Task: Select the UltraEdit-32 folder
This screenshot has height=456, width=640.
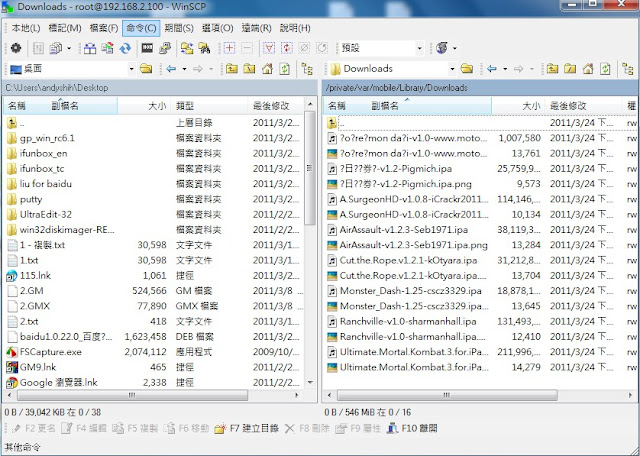Action: pyautogui.click(x=45, y=215)
